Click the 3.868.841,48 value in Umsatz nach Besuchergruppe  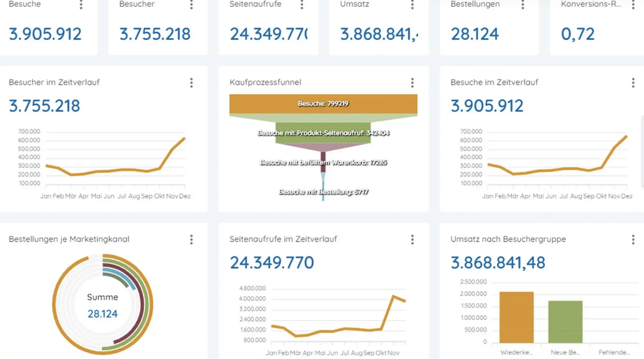(x=498, y=262)
